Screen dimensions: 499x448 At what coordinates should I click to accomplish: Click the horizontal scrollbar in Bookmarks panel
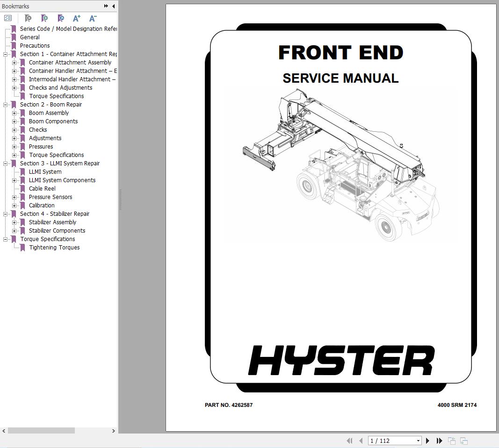[41, 431]
